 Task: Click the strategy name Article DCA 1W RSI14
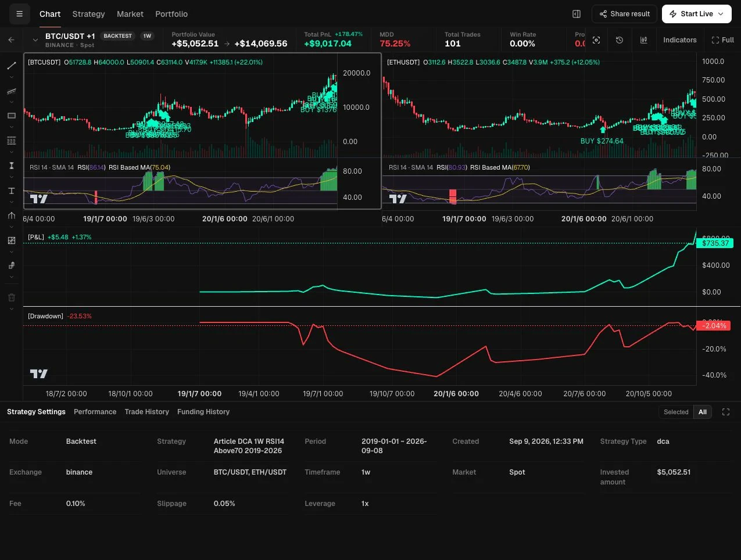click(x=249, y=446)
